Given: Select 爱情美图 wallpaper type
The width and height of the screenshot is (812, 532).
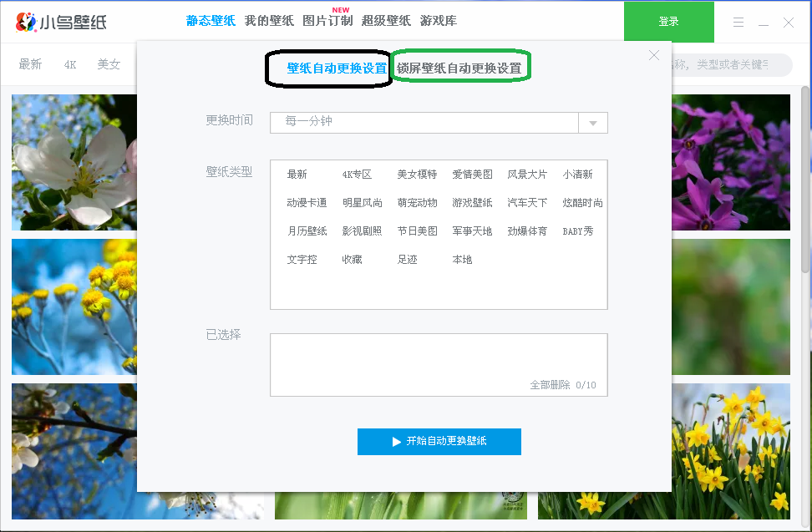Looking at the screenshot, I should click(472, 175).
